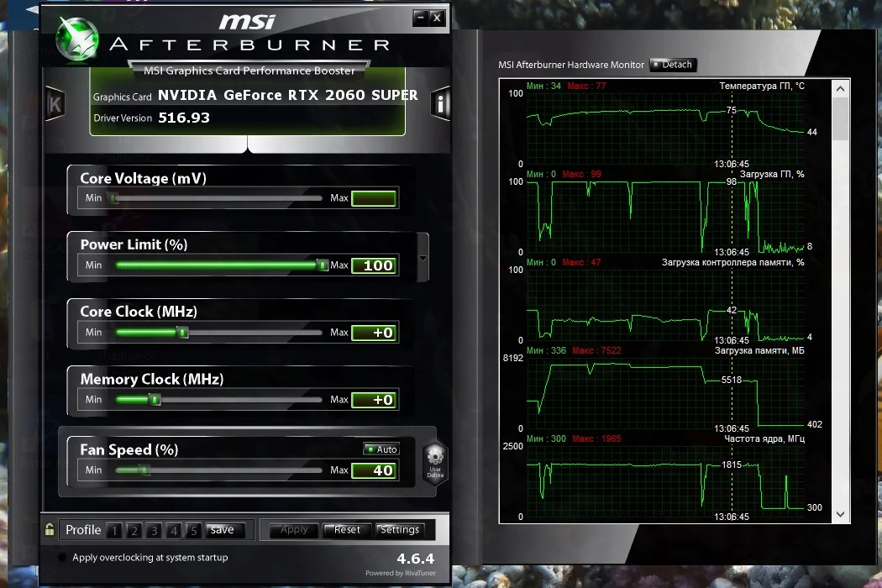Expand the Power Limit dropdown arrow
The image size is (882, 588).
[423, 258]
